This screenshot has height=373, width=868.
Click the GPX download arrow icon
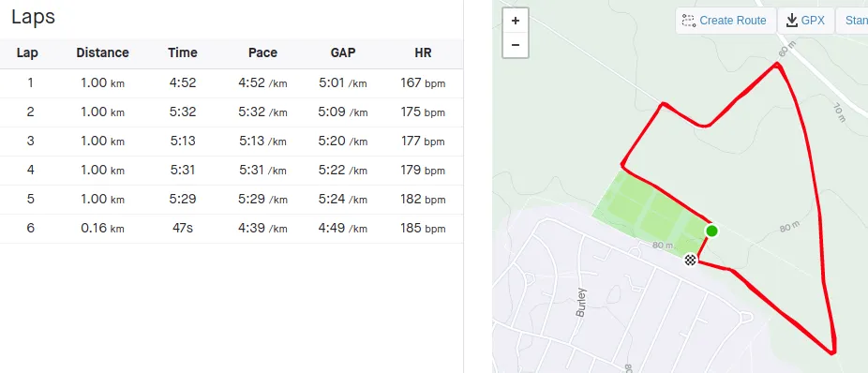(792, 21)
